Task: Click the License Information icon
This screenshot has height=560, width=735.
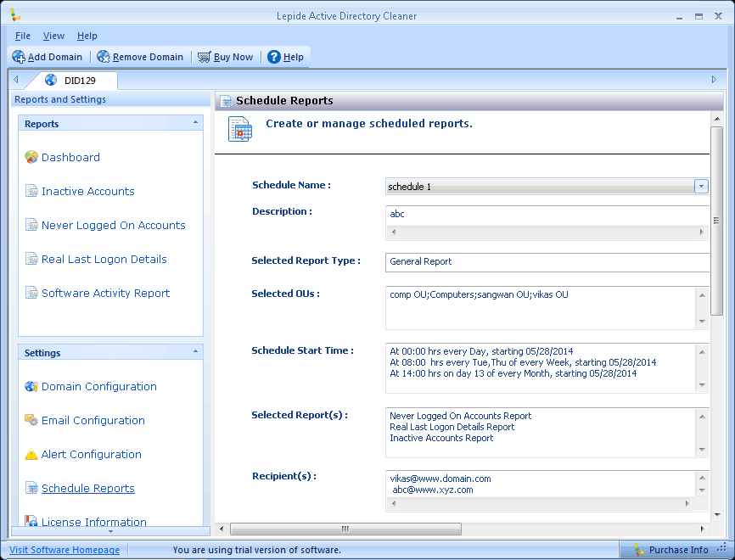Action: tap(31, 521)
